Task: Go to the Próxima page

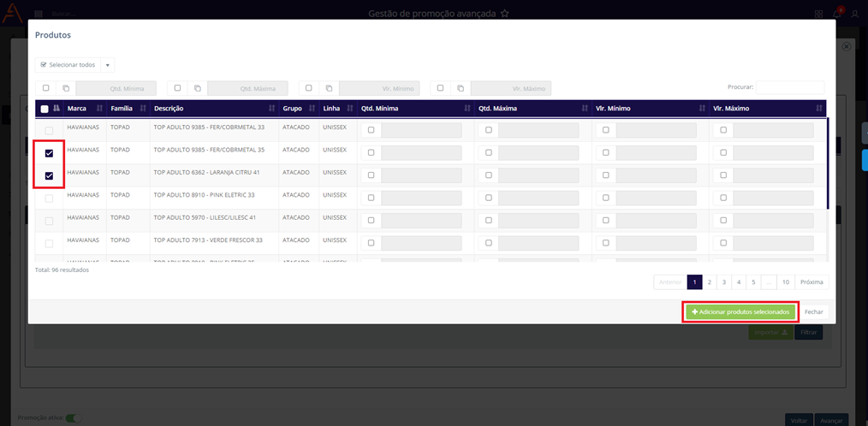Action: (x=812, y=281)
